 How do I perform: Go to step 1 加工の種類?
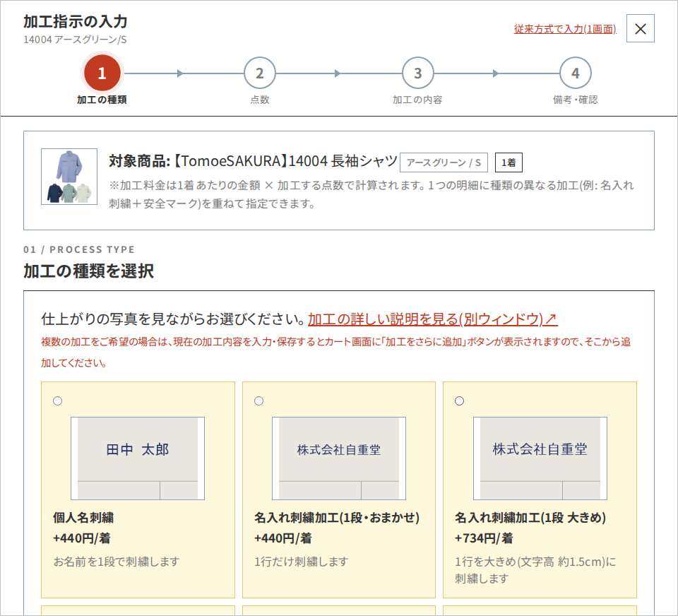coord(102,73)
